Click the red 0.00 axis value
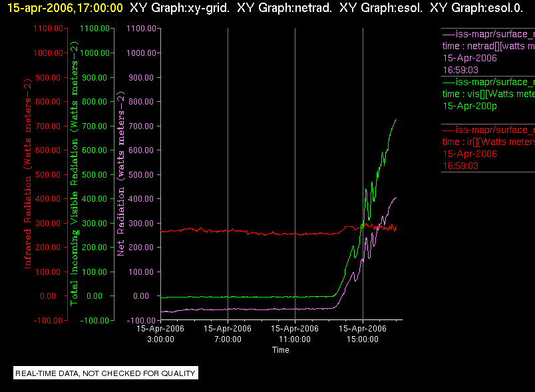 coord(48,296)
